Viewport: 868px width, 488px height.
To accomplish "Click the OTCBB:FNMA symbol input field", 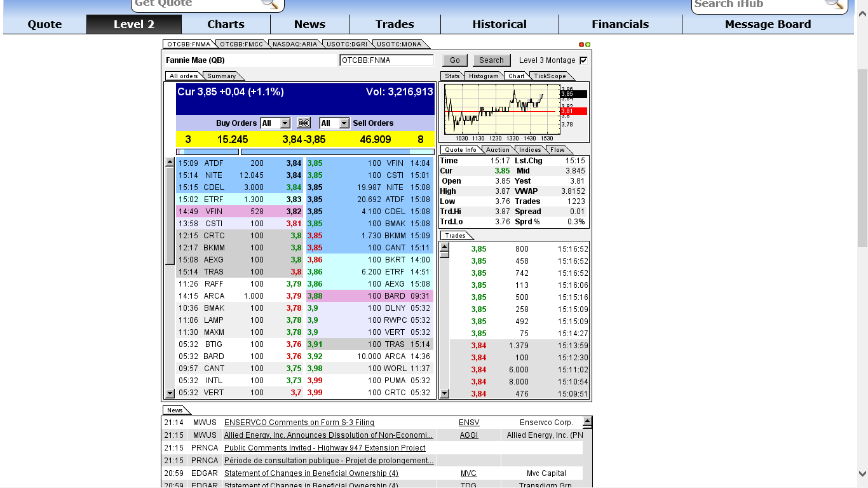I will (386, 60).
